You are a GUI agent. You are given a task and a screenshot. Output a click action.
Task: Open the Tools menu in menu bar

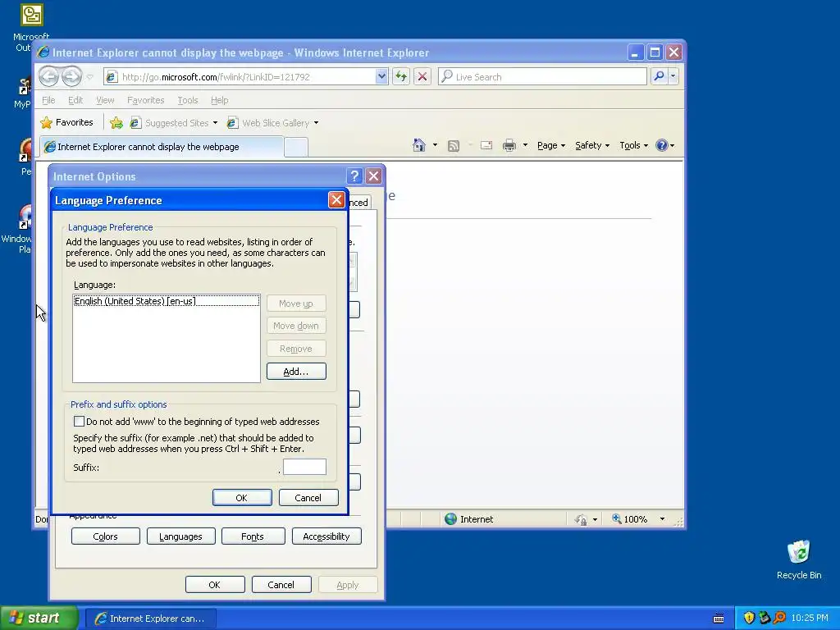(x=188, y=100)
